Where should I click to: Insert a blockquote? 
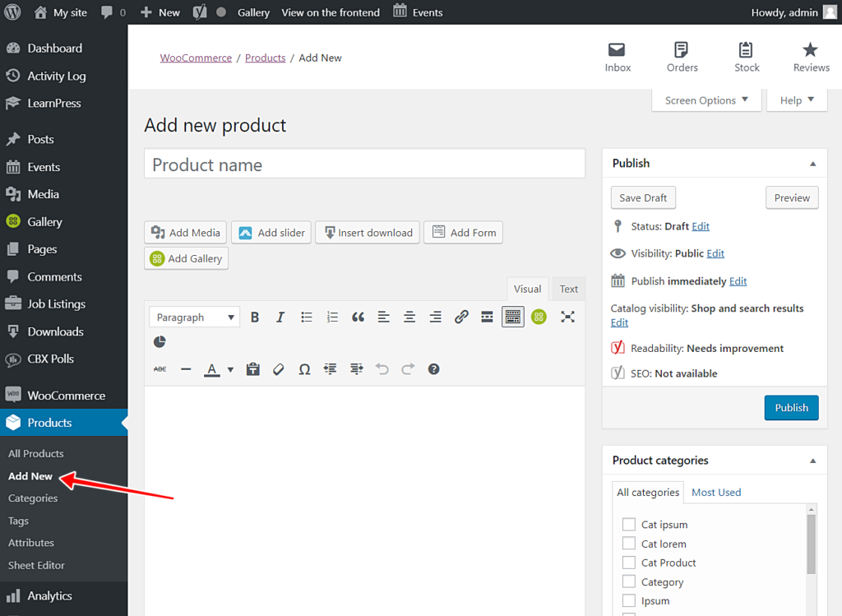(x=357, y=317)
